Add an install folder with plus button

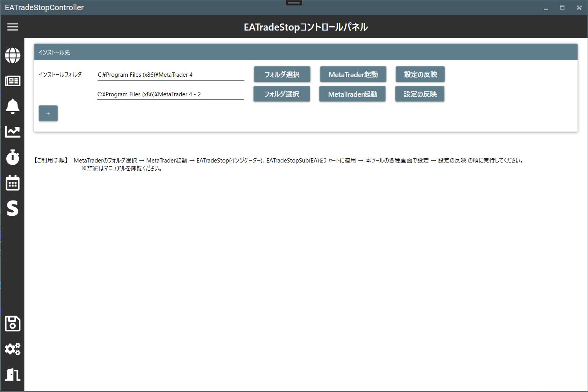click(48, 114)
